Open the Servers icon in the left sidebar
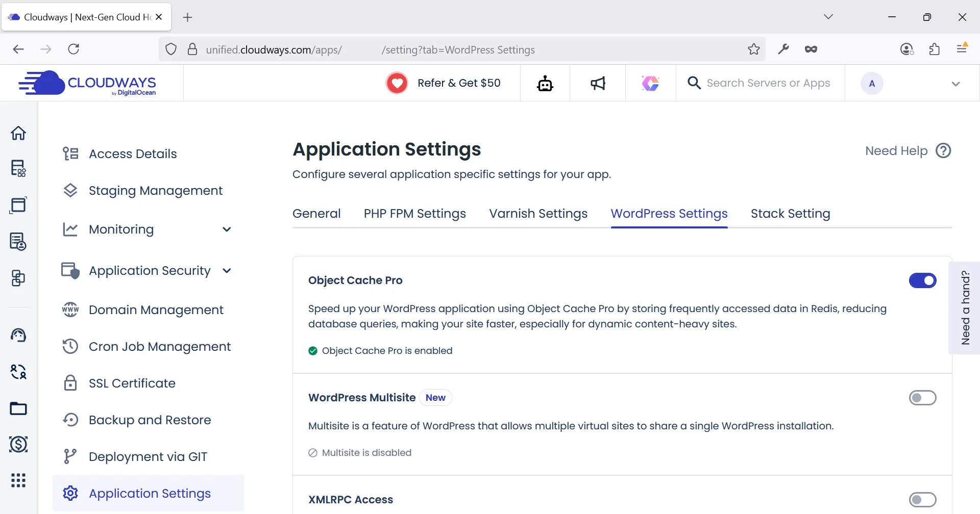This screenshot has height=514, width=980. coord(19,168)
